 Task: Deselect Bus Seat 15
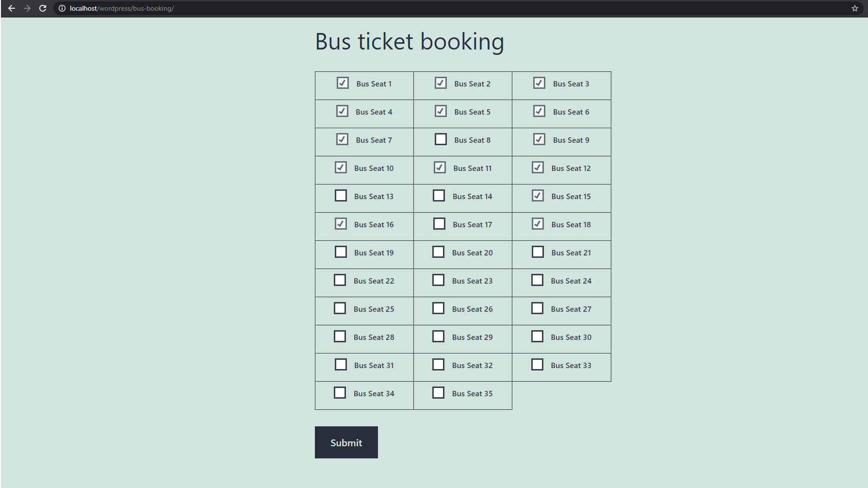(x=537, y=195)
